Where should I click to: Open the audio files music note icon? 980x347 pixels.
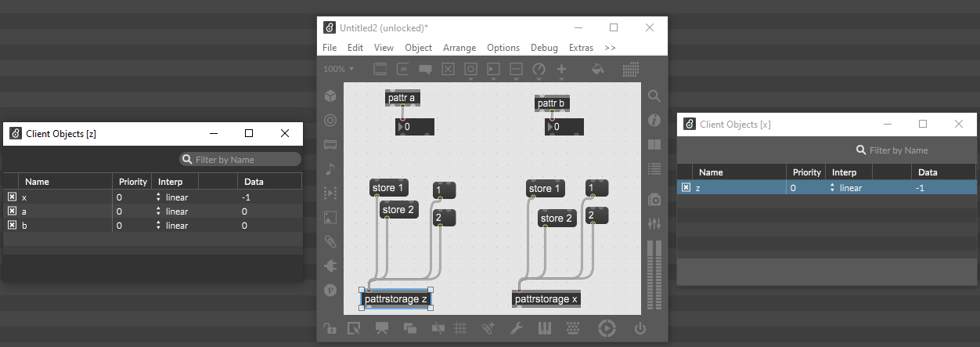pyautogui.click(x=330, y=169)
